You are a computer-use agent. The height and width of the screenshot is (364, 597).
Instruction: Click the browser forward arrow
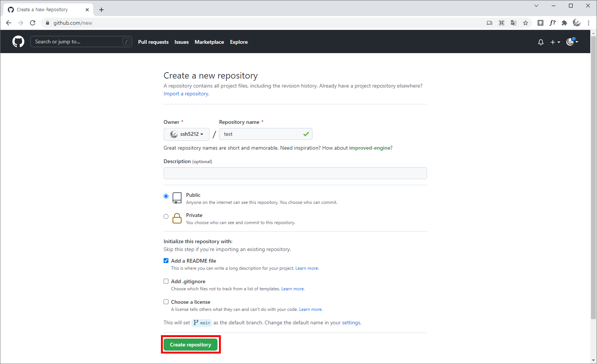tap(21, 23)
